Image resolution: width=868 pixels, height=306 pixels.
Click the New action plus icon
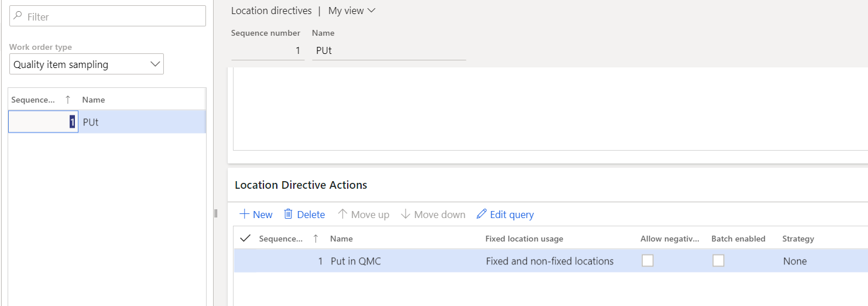pyautogui.click(x=245, y=215)
